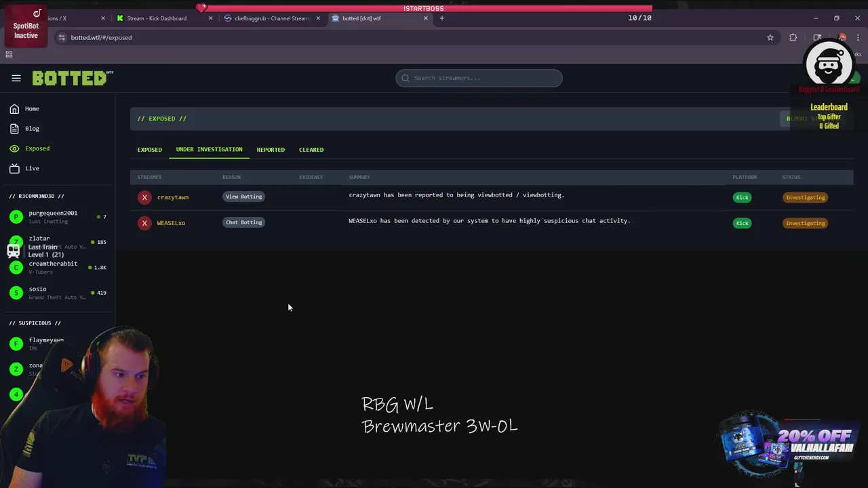This screenshot has height=488, width=868.
Task: Open Blog in the sidebar
Action: (32, 128)
